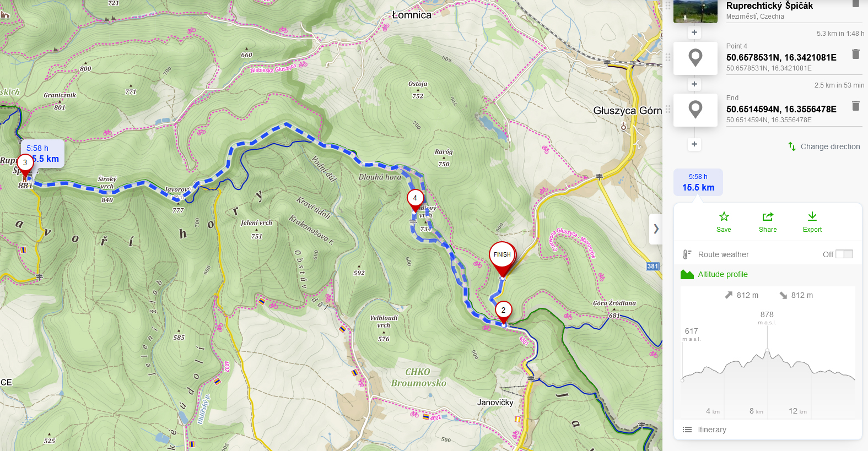868x451 pixels.
Task: Delete Point 4 with its trash icon
Action: 855,54
